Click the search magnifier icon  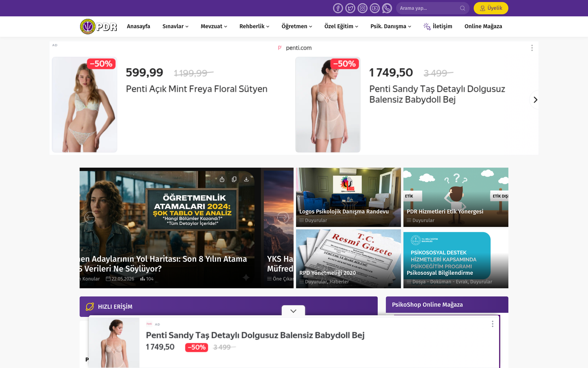tap(462, 8)
